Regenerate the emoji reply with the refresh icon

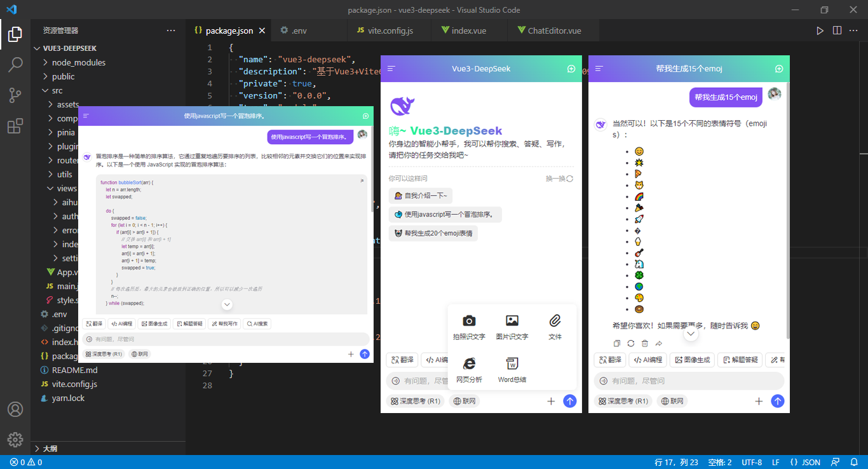click(631, 343)
